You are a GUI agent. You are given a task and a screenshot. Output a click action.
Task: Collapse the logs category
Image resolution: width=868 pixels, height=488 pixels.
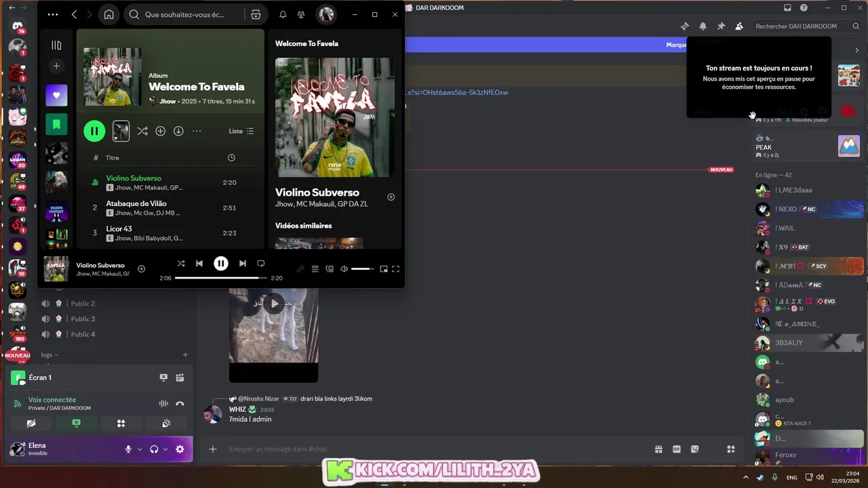click(50, 354)
